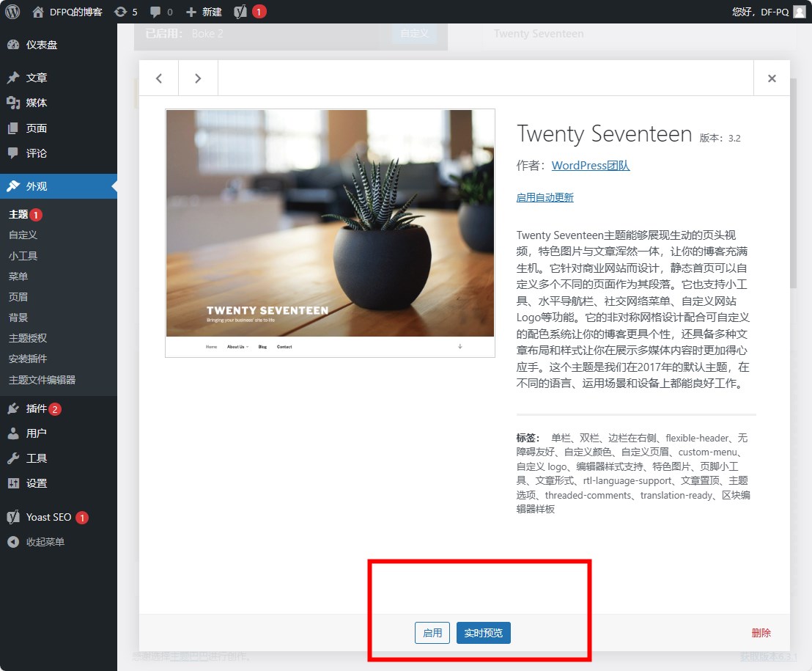Open the DFPQ的博客 site home link
812x671 pixels.
tap(67, 12)
